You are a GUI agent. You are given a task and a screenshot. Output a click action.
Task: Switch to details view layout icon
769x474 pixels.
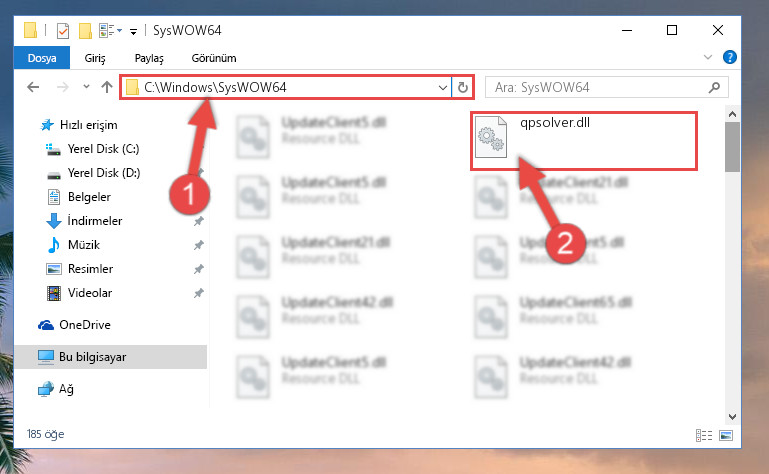click(x=704, y=435)
